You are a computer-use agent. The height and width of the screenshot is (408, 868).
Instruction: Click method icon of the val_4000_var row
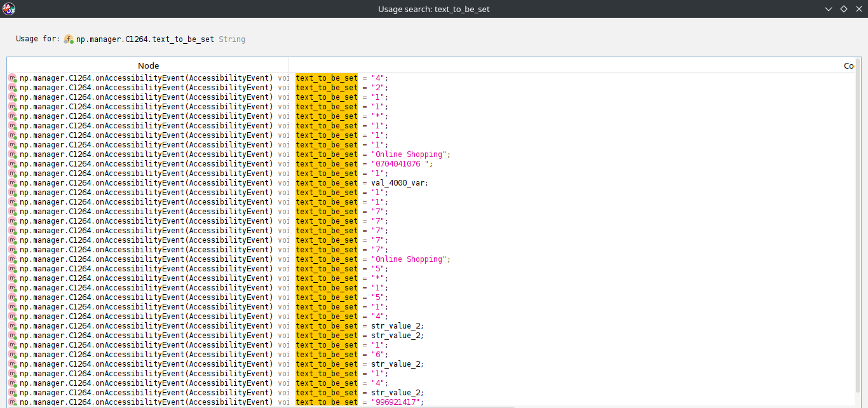click(x=13, y=183)
